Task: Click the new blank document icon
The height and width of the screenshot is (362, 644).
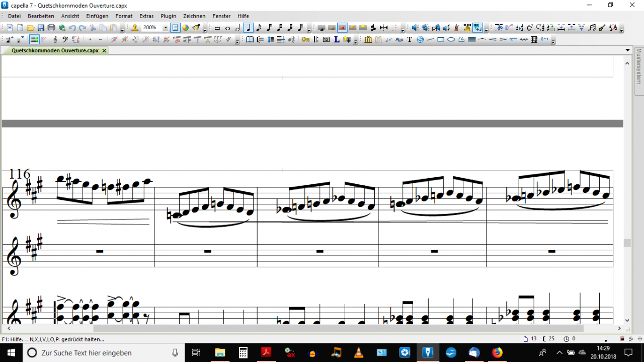Action: click(20, 28)
